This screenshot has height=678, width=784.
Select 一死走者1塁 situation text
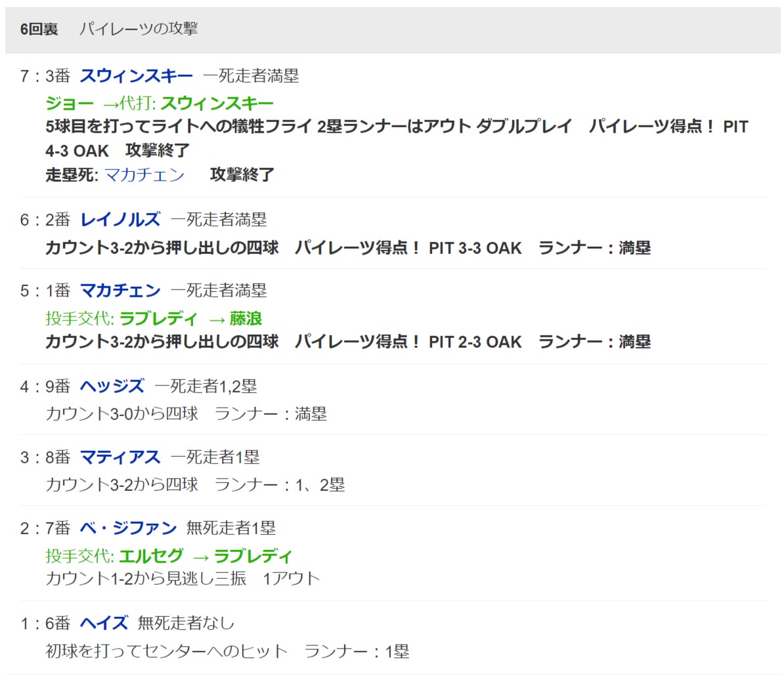(215, 457)
